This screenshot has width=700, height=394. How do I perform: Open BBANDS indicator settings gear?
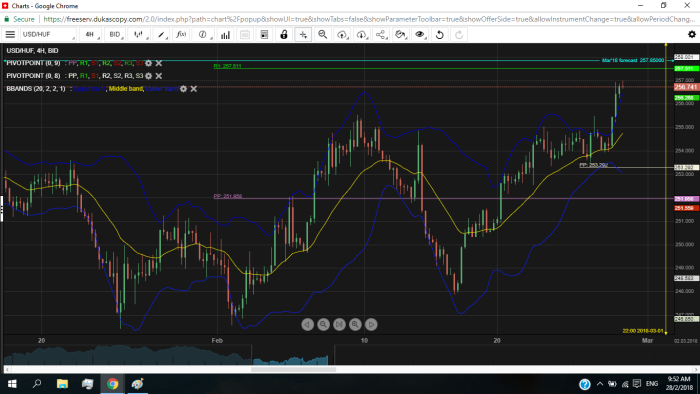pyautogui.click(x=183, y=89)
